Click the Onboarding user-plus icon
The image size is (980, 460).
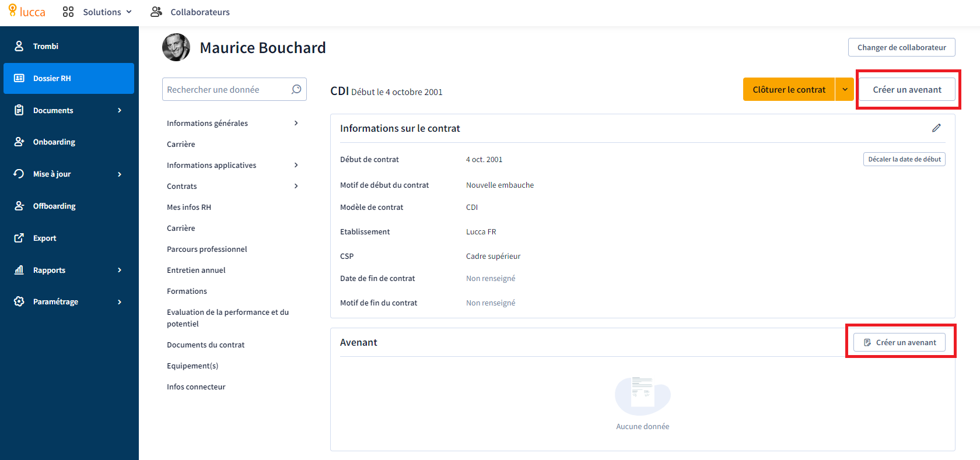19,142
